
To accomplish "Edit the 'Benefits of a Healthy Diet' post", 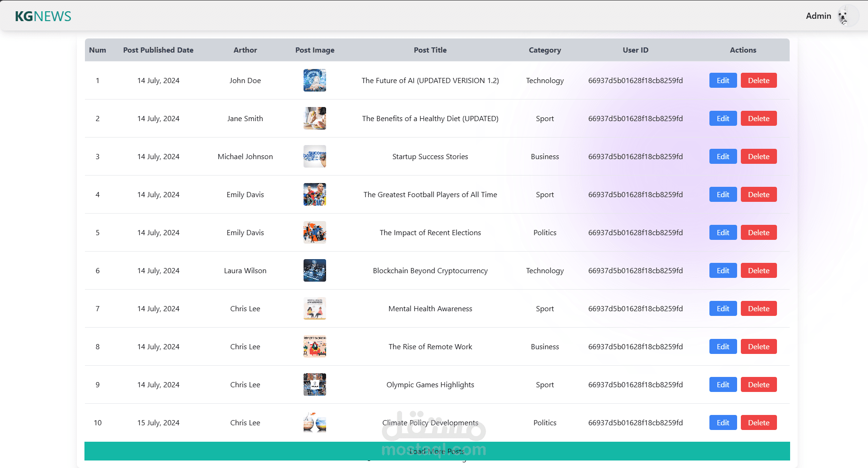I will tap(723, 118).
